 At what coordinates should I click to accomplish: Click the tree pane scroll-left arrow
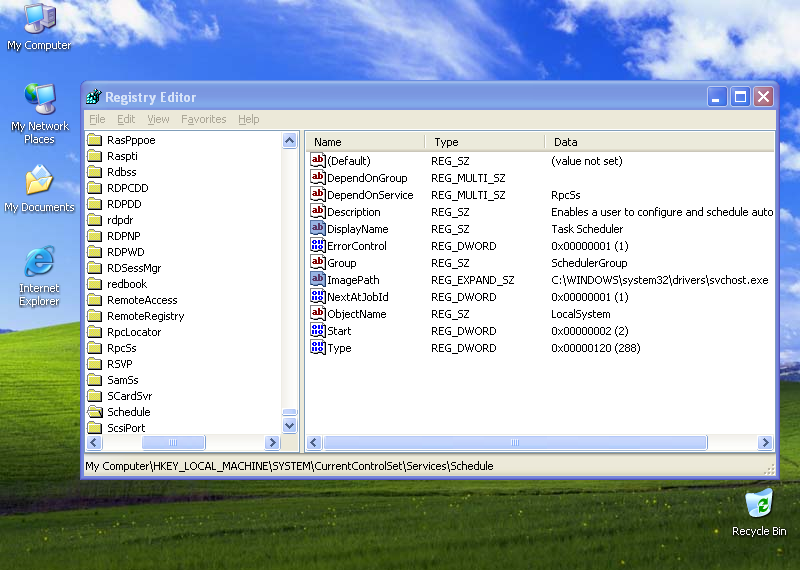click(94, 442)
